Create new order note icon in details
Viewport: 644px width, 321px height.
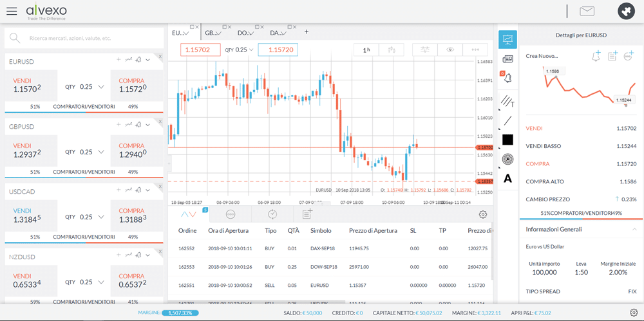(x=613, y=56)
